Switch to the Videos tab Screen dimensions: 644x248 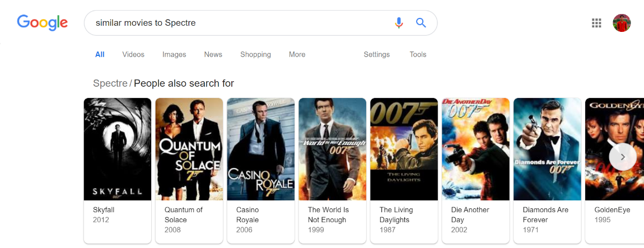point(133,54)
